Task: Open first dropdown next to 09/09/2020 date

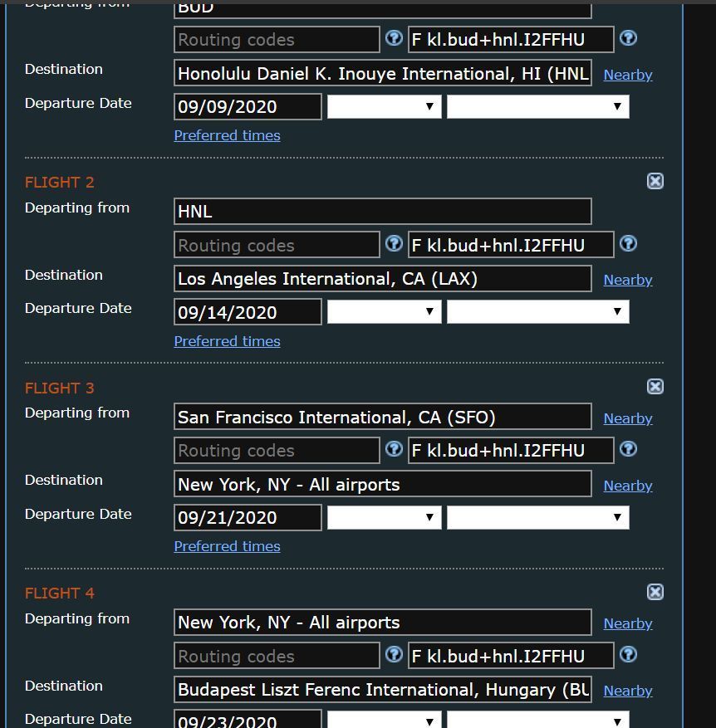Action: 385,107
